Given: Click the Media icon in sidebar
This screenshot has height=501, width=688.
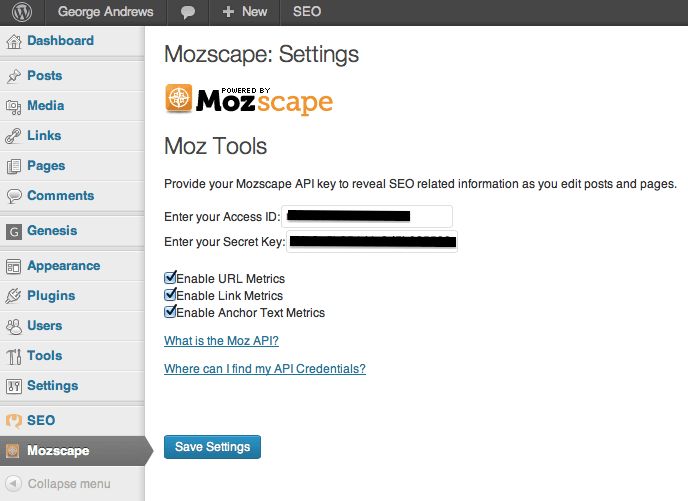Looking at the screenshot, I should click(x=14, y=106).
